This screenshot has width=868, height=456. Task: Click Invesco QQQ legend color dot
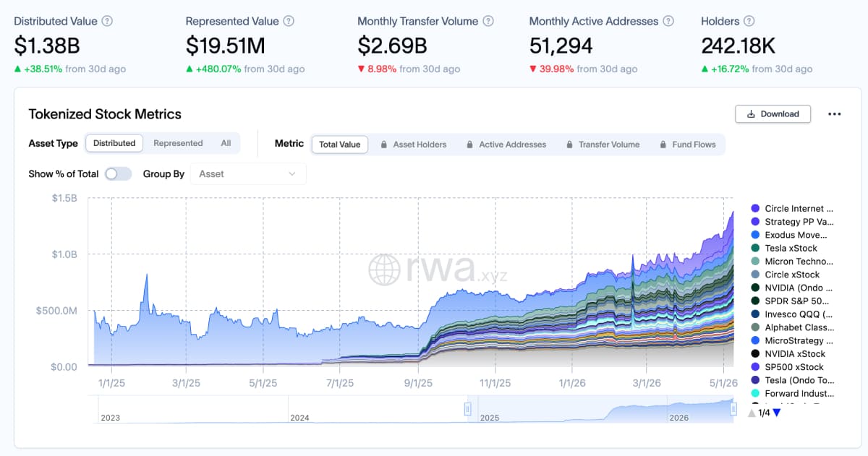pyautogui.click(x=755, y=314)
